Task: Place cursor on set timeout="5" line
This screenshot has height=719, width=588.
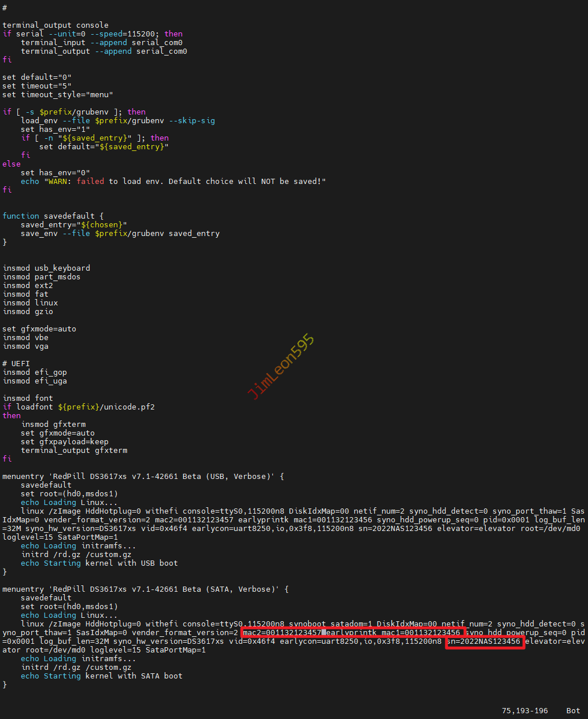Action: (37, 86)
